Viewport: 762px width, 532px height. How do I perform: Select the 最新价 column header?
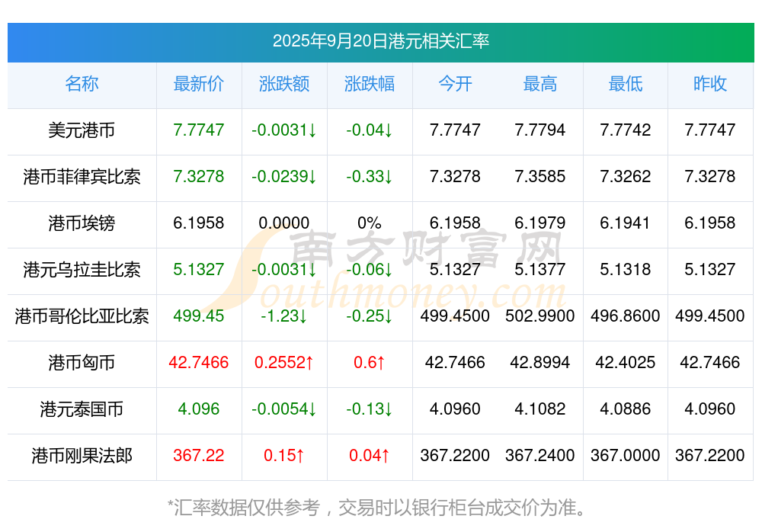click(x=199, y=84)
